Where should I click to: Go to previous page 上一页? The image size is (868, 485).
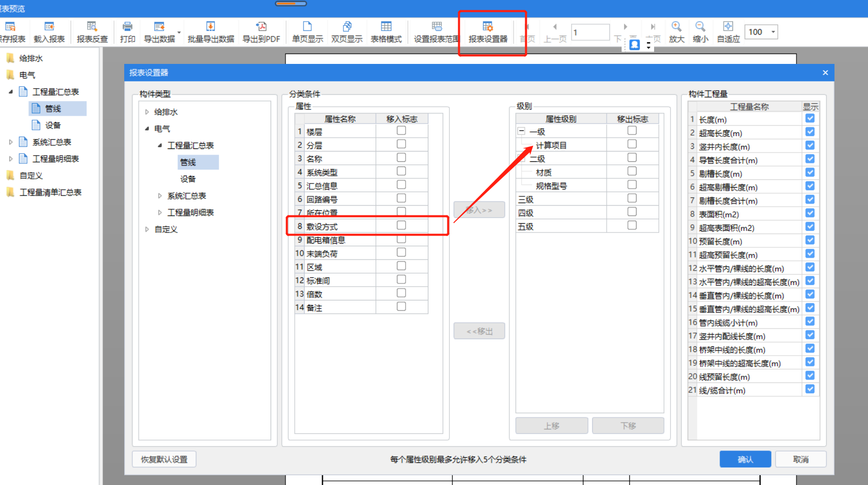pos(555,32)
